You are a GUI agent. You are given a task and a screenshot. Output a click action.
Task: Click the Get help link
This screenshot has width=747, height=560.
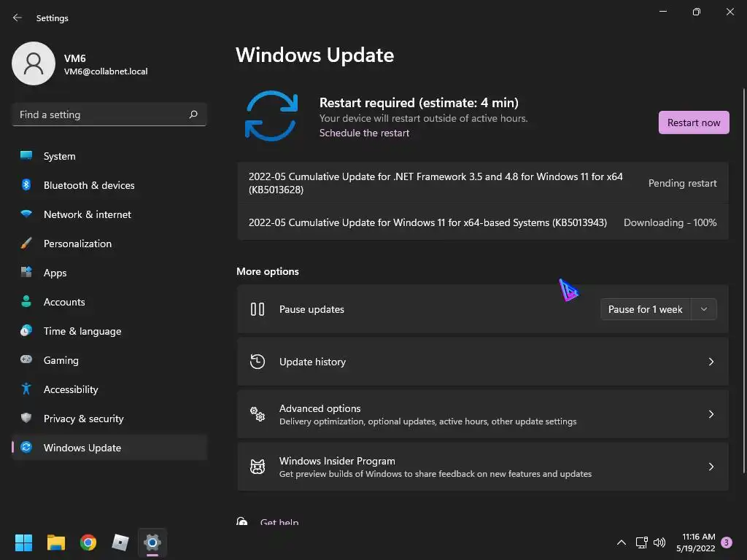click(279, 521)
